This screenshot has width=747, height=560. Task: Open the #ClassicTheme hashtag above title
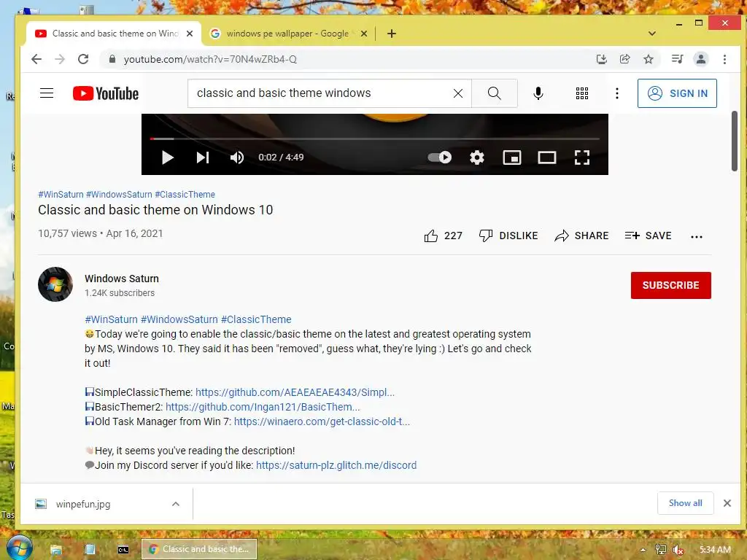(185, 194)
